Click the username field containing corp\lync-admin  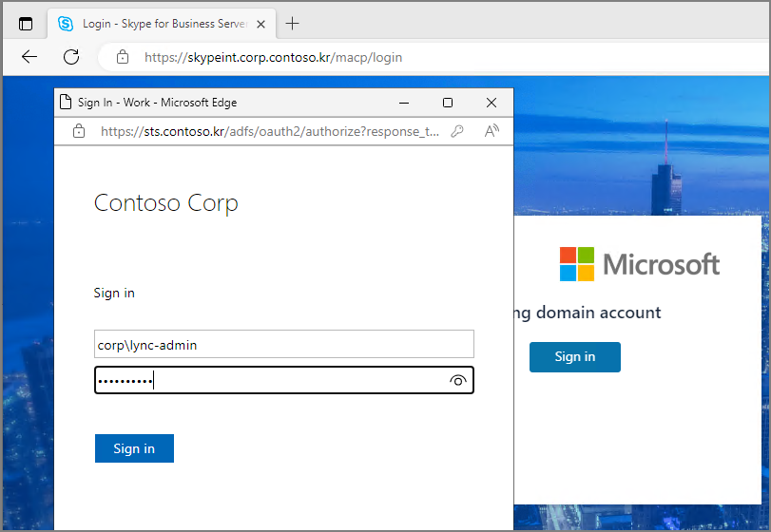click(284, 344)
